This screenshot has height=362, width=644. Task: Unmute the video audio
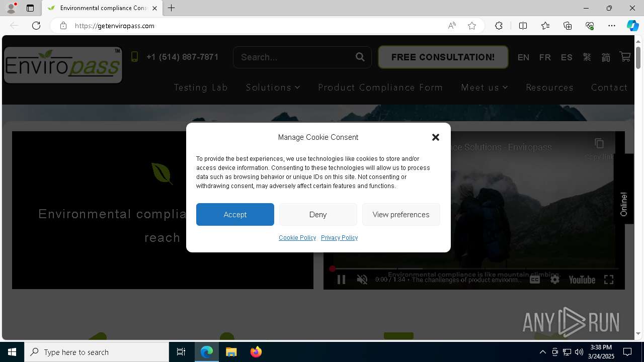point(362,280)
